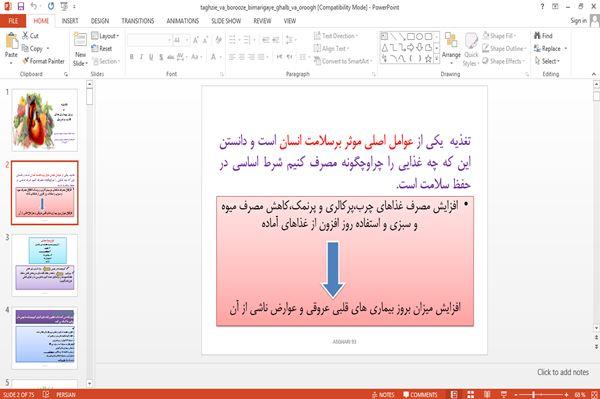Image resolution: width=600 pixels, height=399 pixels.
Task: Open the Arrange menu
Action: 451,47
